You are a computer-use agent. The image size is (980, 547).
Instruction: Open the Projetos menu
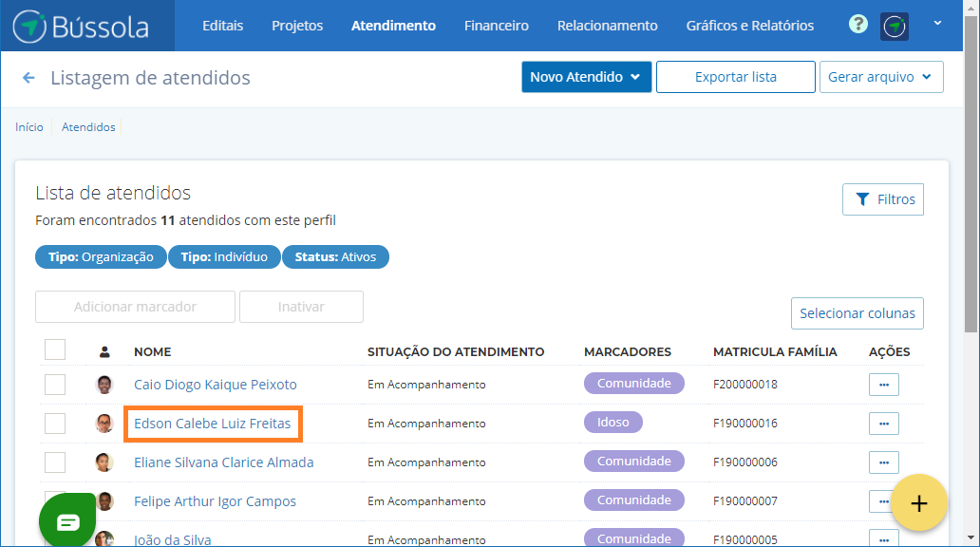pyautogui.click(x=297, y=26)
